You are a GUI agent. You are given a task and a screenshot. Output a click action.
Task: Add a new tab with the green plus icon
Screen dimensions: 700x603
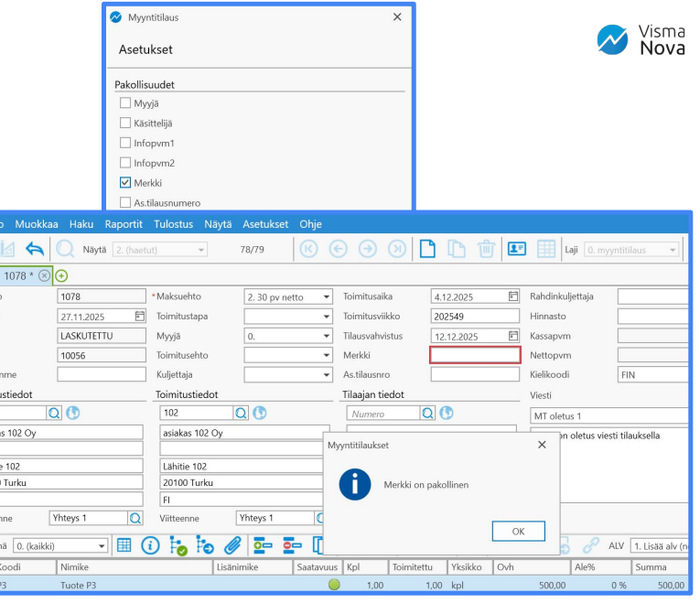pos(61,275)
